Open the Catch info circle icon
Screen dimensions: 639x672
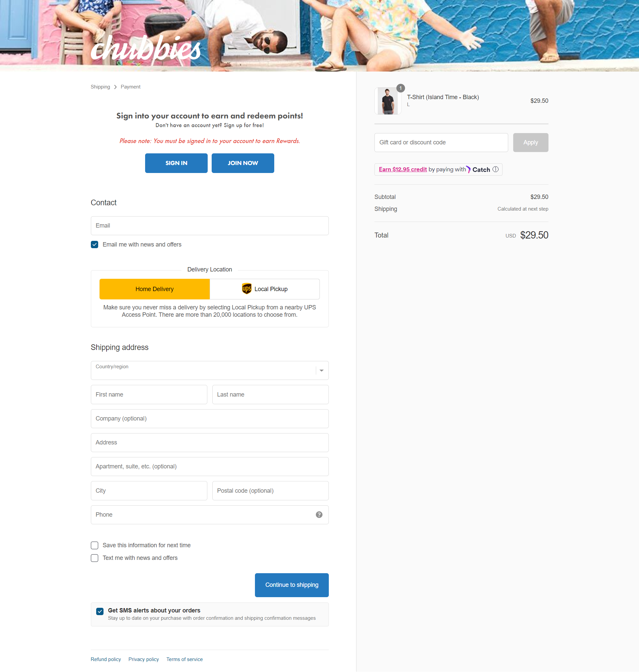click(x=495, y=169)
